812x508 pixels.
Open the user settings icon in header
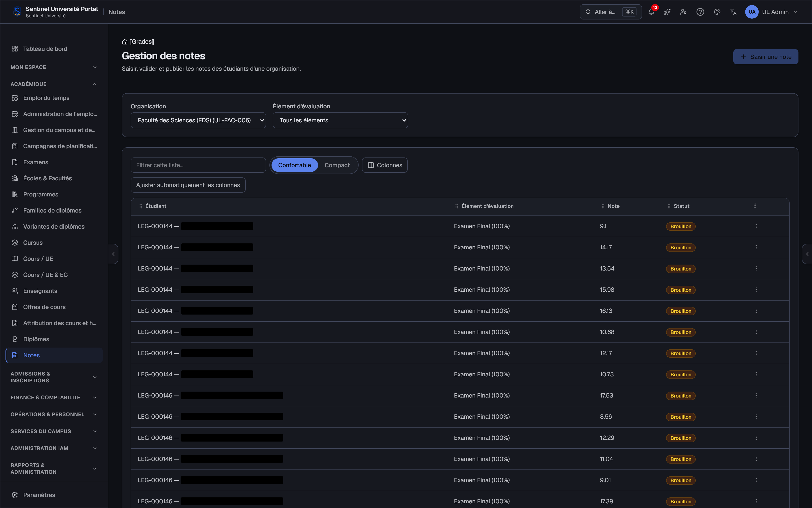pyautogui.click(x=683, y=12)
